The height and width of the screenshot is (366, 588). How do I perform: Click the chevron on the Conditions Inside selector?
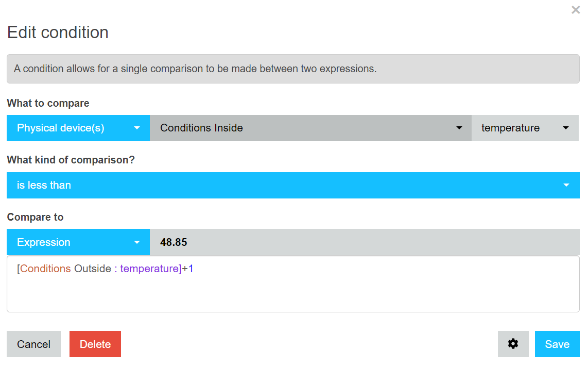point(458,128)
